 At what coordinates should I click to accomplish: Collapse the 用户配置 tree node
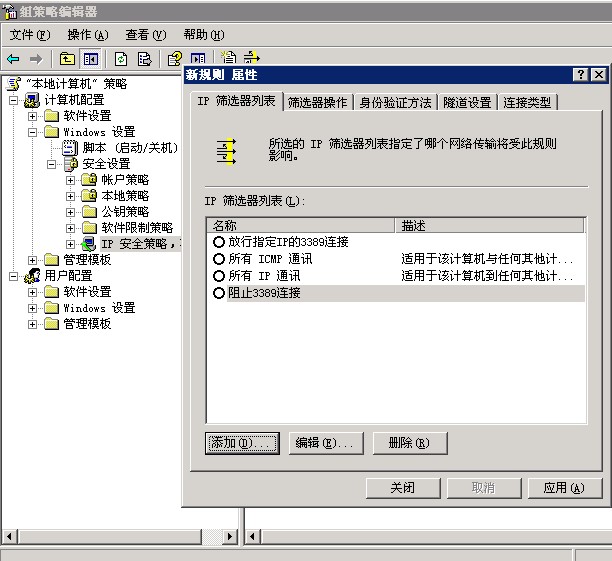pos(13,276)
